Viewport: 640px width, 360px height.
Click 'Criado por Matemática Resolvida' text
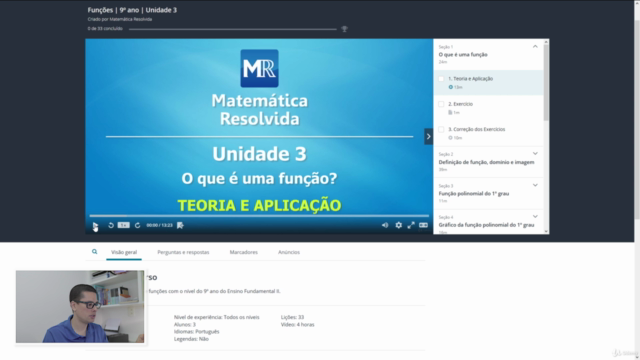(x=120, y=19)
